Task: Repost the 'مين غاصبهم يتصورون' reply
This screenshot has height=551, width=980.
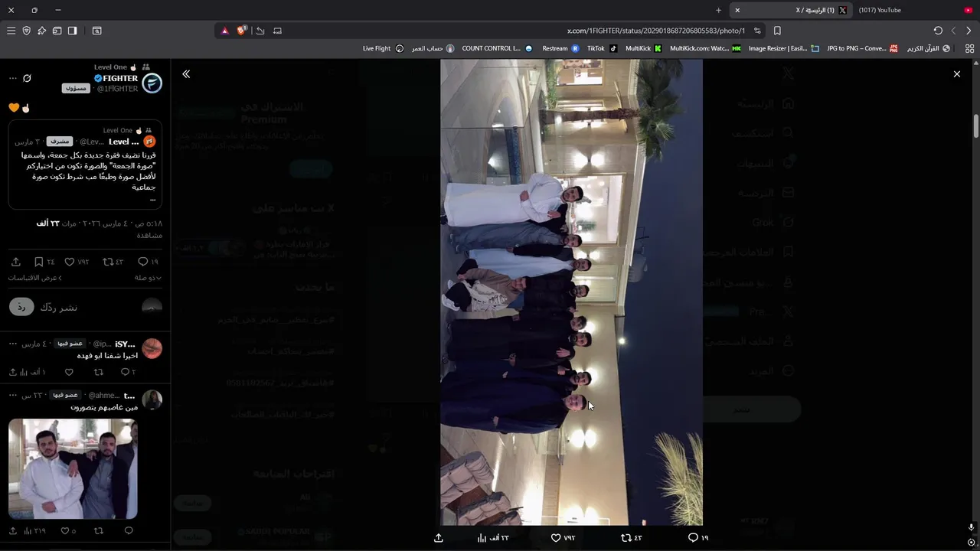Action: pyautogui.click(x=98, y=530)
